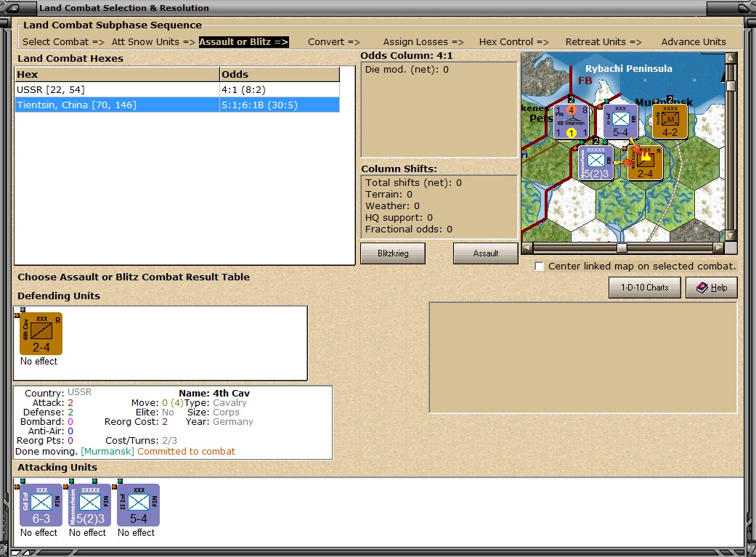Screen dimensions: 756x557
Task: Click the horizontal scrollbar thumb of the map
Action: point(622,248)
